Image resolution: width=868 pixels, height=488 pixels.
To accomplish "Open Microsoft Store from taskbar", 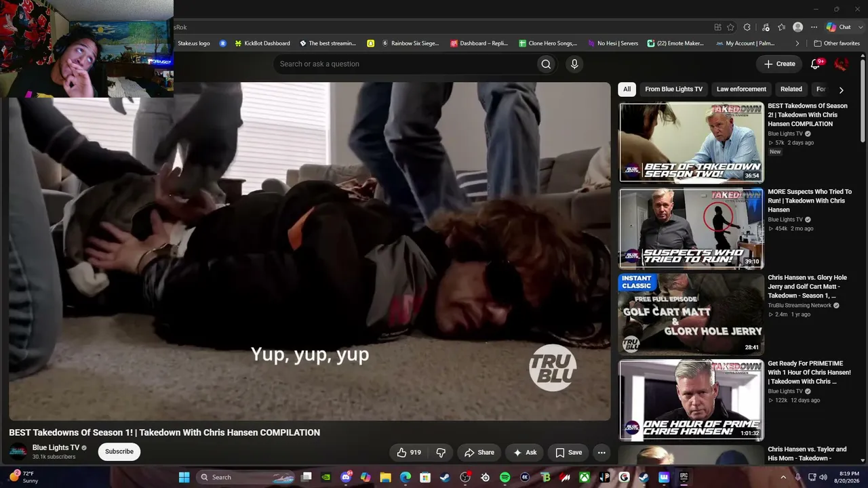I will click(x=425, y=477).
